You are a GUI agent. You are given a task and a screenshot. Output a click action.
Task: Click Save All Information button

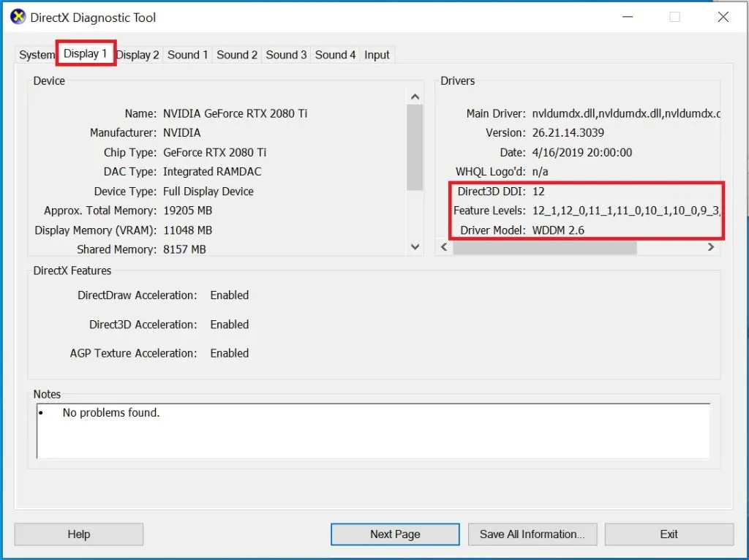(532, 534)
